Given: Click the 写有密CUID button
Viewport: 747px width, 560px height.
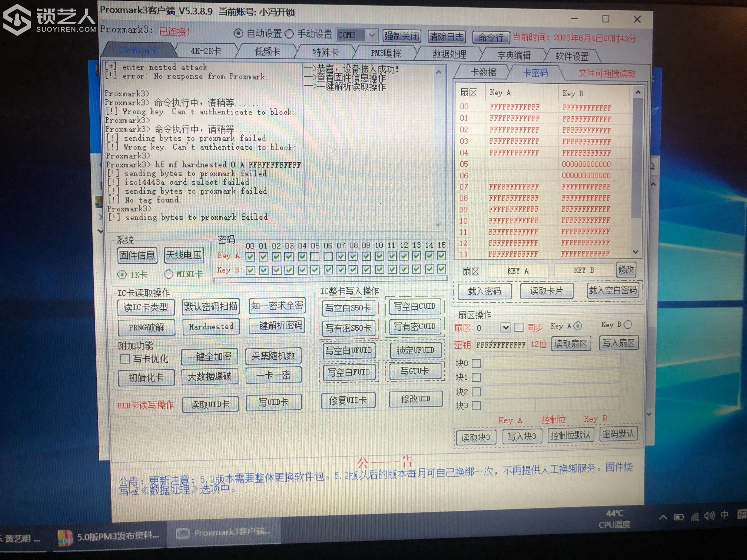Looking at the screenshot, I should tap(415, 326).
